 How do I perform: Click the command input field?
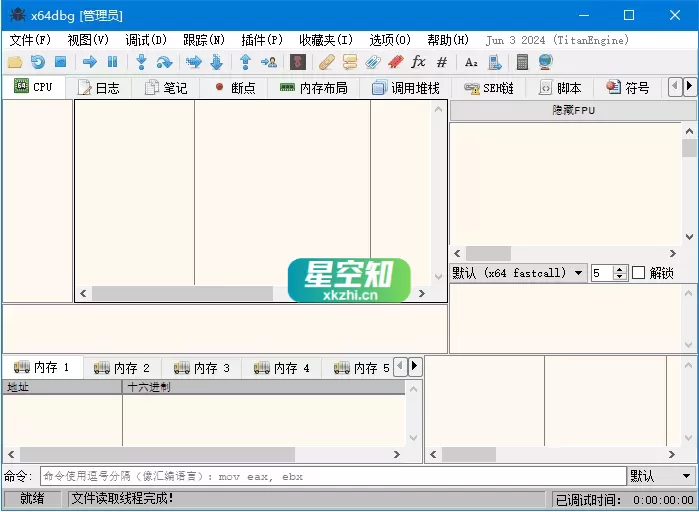333,476
